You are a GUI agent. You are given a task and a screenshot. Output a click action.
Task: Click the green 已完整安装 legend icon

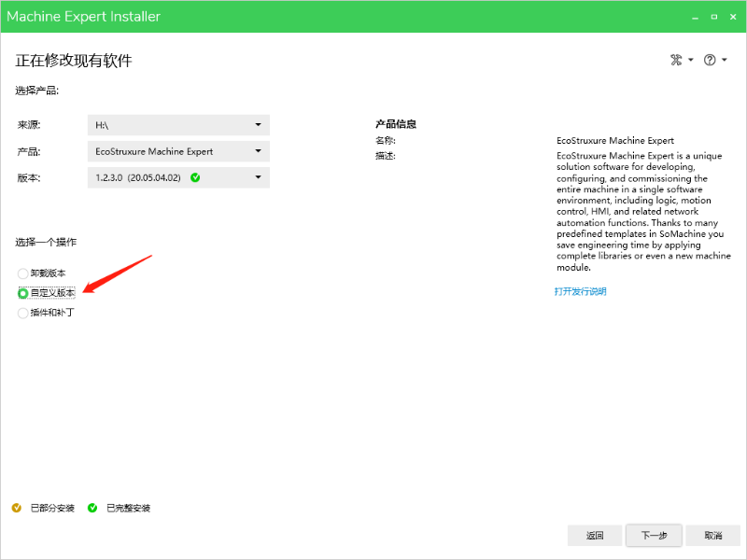[x=92, y=508]
